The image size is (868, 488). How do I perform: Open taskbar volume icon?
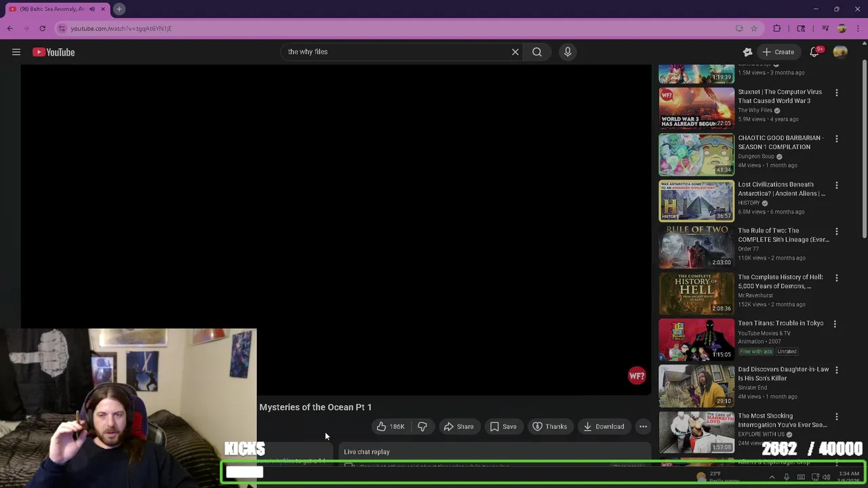point(826,477)
